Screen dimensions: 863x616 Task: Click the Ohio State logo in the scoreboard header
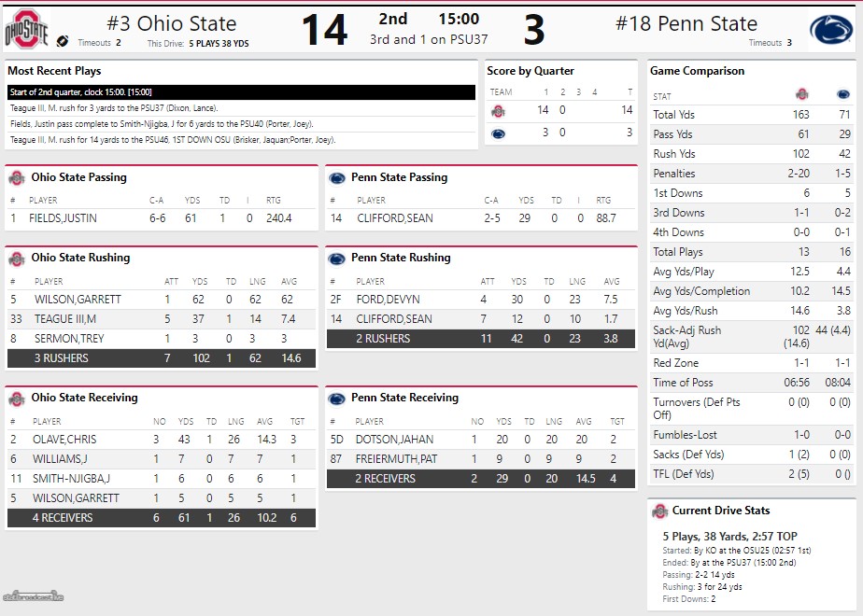26,32
